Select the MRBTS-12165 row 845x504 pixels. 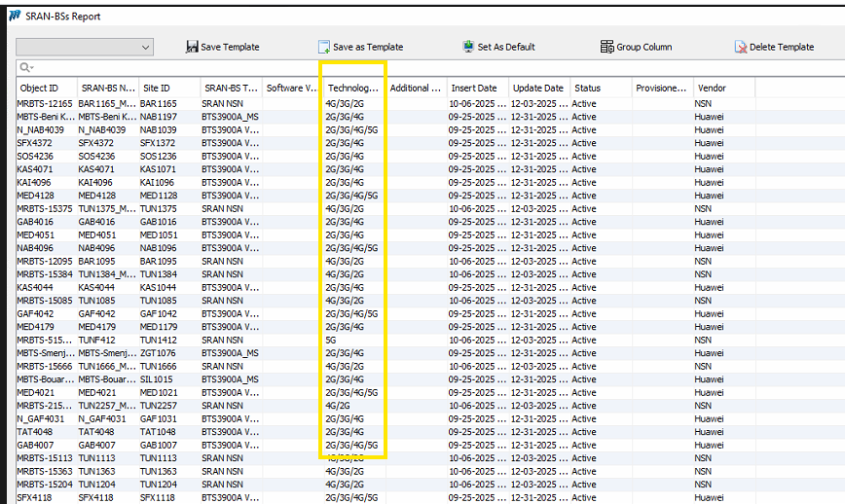pos(45,103)
